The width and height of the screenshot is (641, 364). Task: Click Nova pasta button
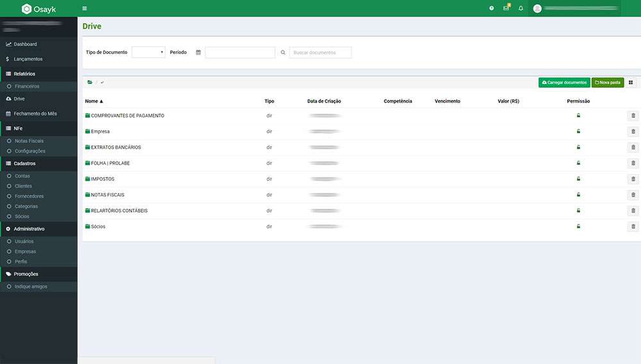pos(608,83)
